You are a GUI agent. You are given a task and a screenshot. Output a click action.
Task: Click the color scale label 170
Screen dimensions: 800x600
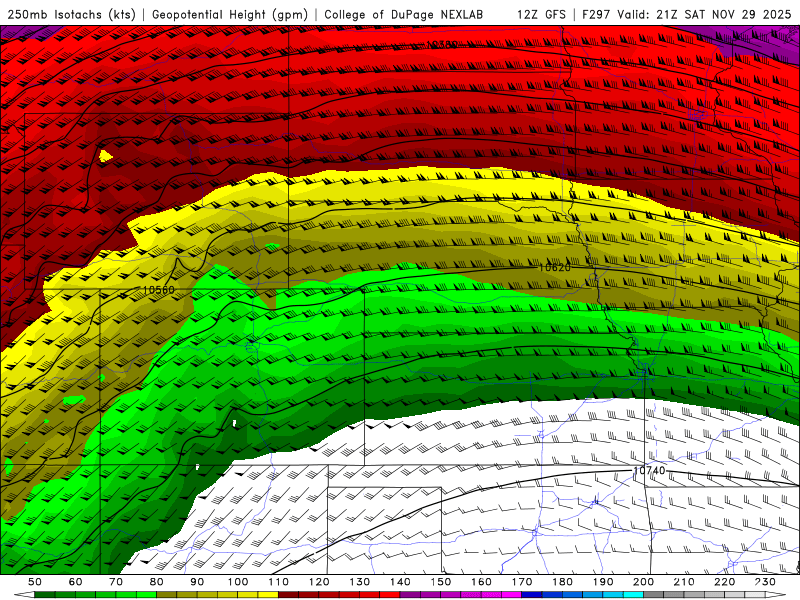522,582
